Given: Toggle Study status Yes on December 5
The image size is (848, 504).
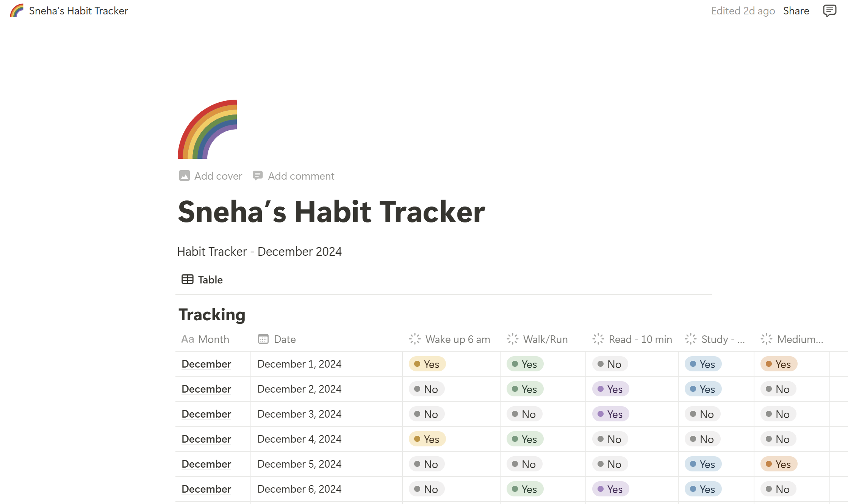Looking at the screenshot, I should coord(703,464).
